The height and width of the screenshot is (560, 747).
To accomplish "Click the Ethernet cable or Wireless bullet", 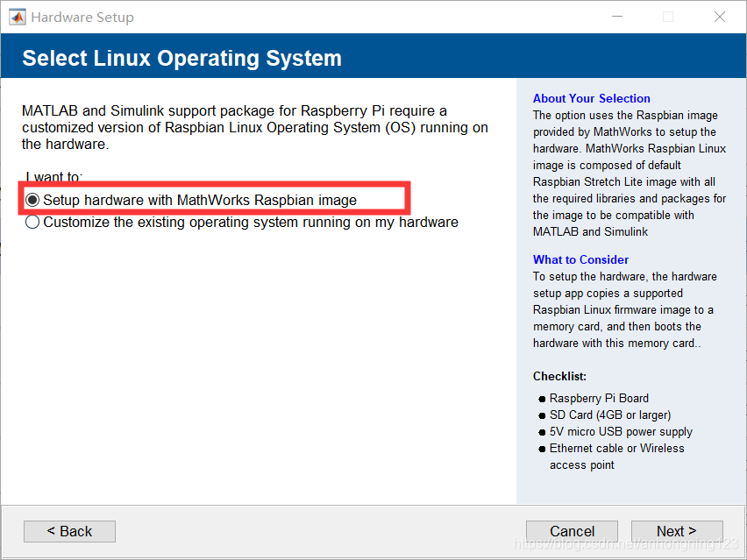I will pos(616,448).
